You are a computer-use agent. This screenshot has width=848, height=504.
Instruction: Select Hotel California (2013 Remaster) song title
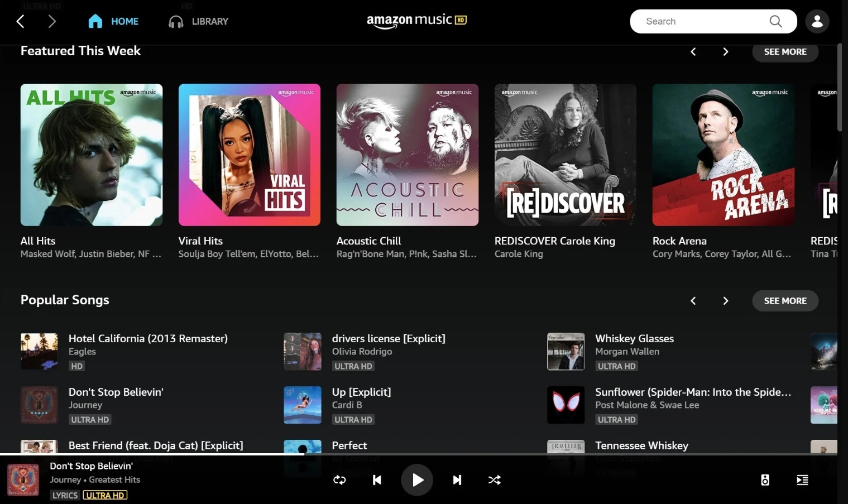point(148,338)
